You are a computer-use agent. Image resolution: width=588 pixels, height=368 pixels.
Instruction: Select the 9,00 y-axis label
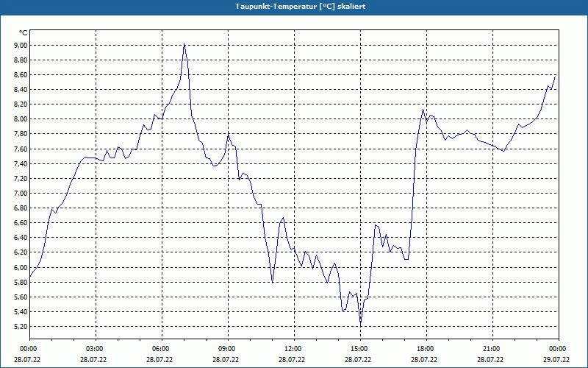22,46
